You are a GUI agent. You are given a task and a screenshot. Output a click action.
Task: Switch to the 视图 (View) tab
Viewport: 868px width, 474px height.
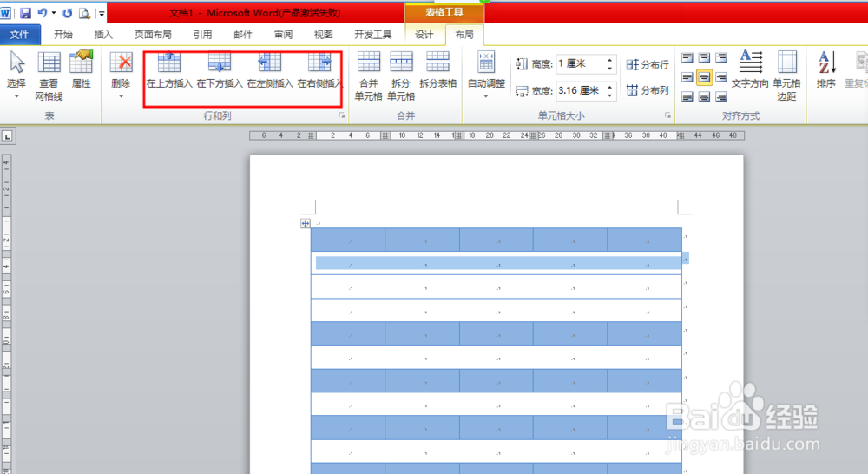click(x=323, y=35)
